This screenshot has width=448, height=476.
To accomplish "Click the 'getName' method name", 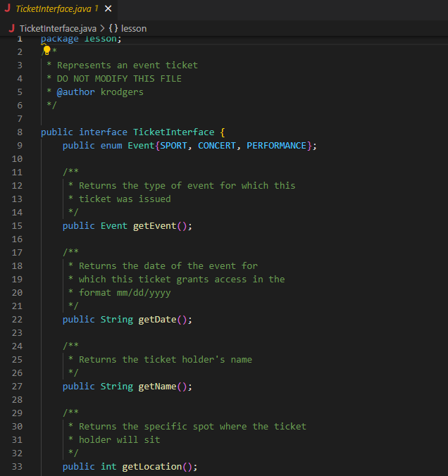I will pos(157,386).
